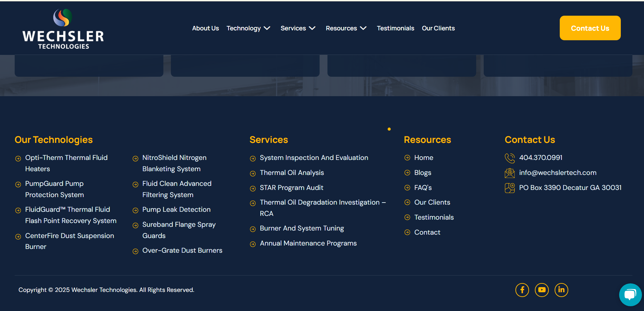Click arrow bullet beside Home

pos(407,158)
